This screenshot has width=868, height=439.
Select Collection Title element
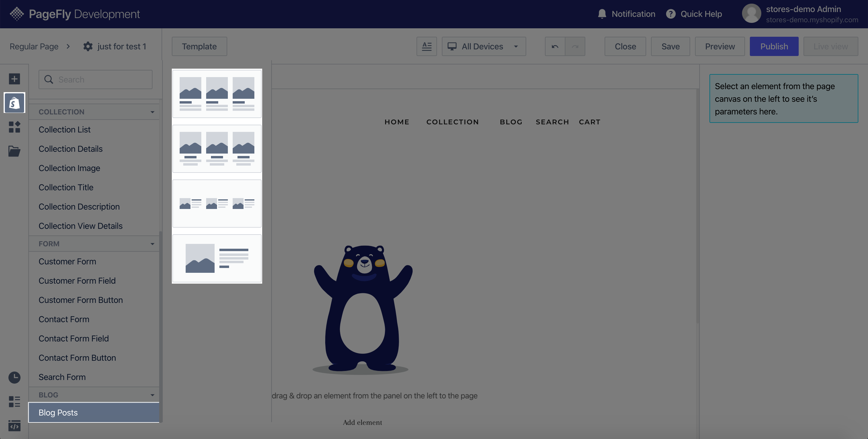coord(94,188)
